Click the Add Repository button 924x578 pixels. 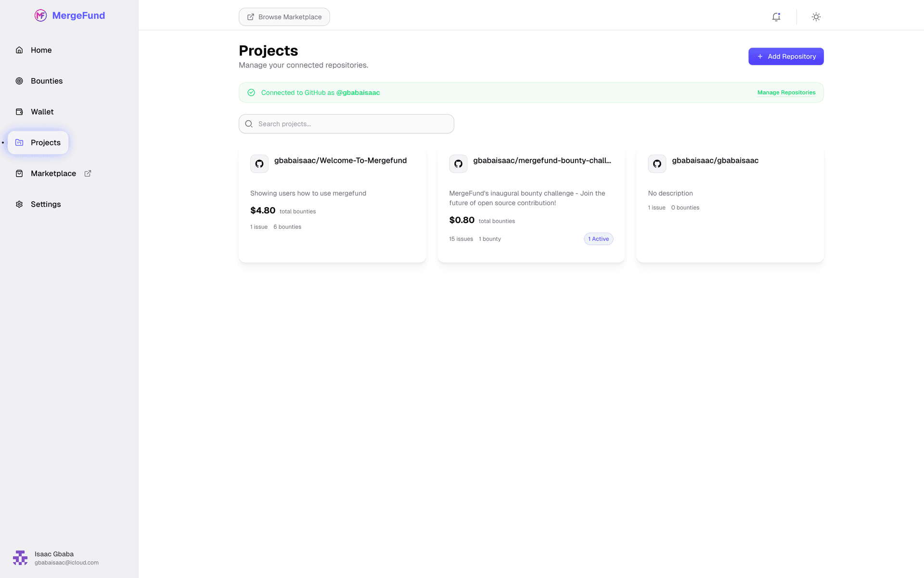coord(785,56)
